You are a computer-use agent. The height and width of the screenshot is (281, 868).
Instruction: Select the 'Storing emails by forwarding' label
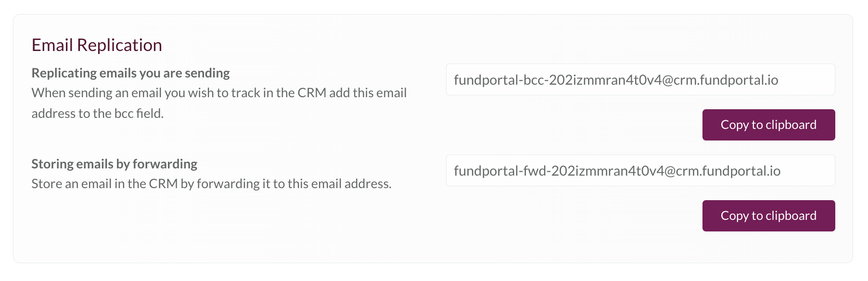[115, 164]
